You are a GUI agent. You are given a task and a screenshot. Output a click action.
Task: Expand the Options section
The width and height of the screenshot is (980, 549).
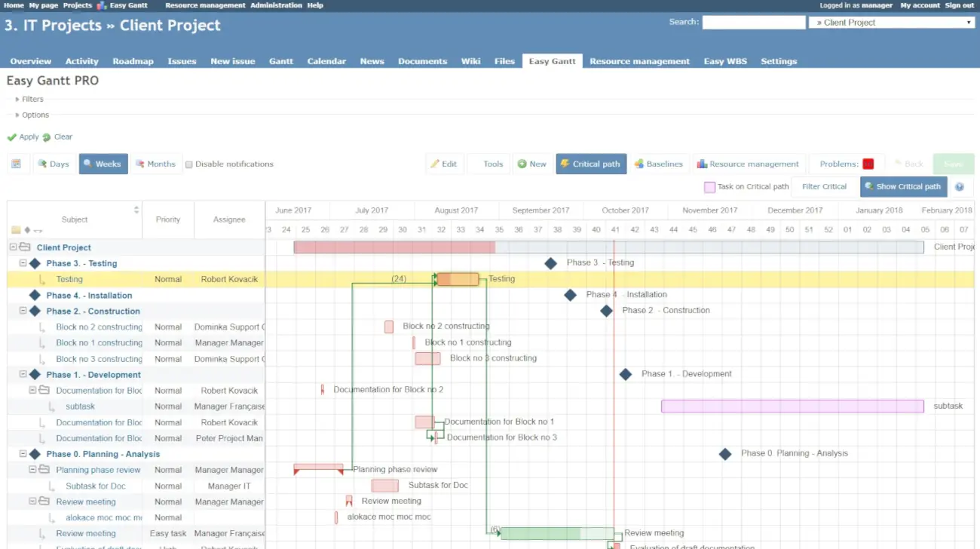click(x=35, y=115)
